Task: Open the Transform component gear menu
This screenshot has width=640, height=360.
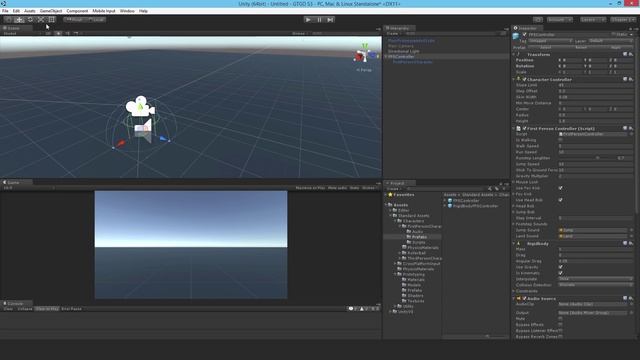Action: 631,54
